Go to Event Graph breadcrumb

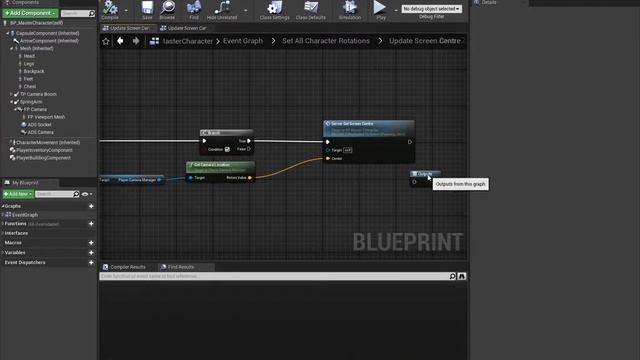coord(243,41)
